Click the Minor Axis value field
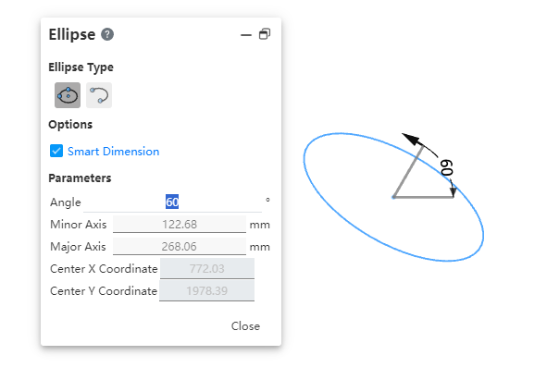The height and width of the screenshot is (392, 559). [x=180, y=225]
